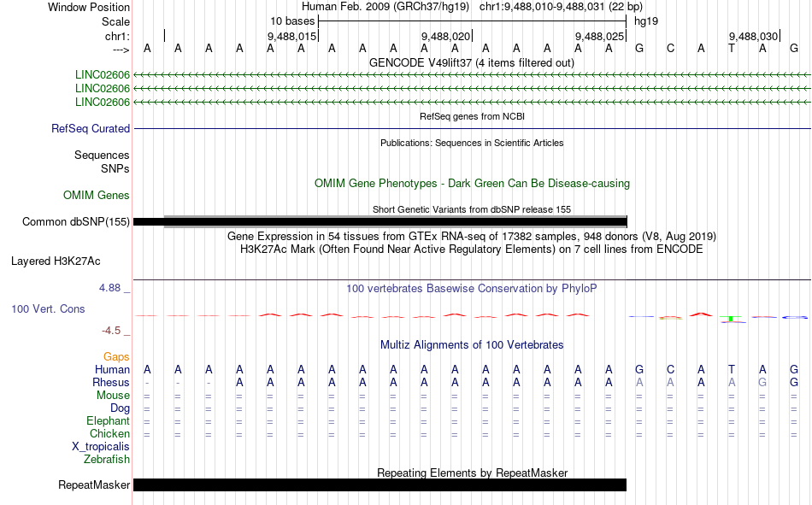
Task: Click RefSeq genes from NCBI title
Action: click(472, 116)
